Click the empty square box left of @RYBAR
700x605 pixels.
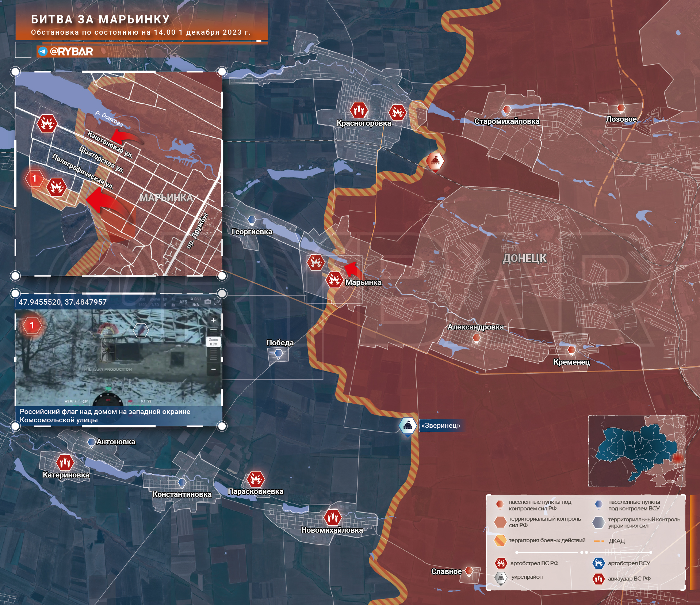(23, 50)
